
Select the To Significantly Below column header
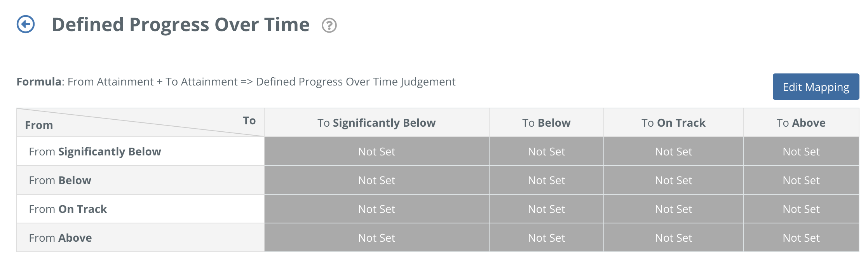(376, 123)
